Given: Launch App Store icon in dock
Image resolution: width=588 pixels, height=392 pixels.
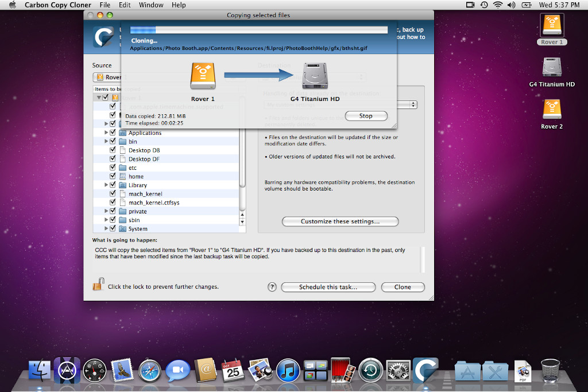Looking at the screenshot, I should (x=67, y=371).
